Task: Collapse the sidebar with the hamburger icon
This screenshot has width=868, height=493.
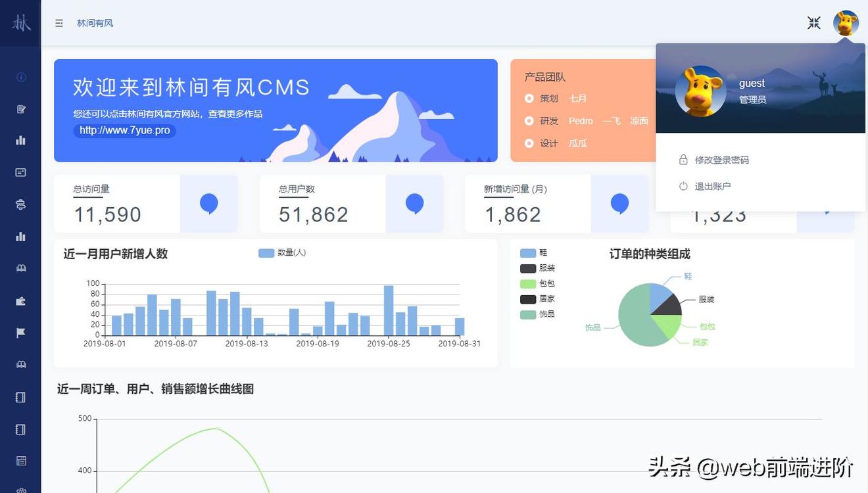Action: pos(59,23)
